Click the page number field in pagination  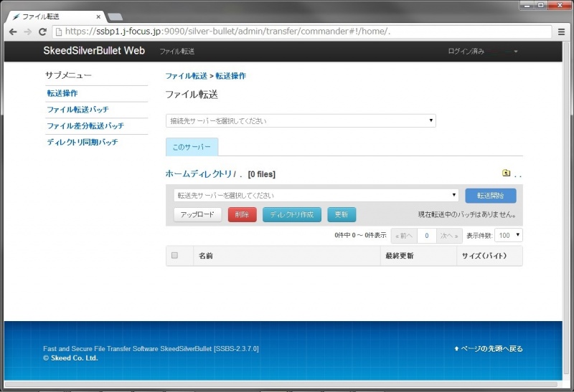pos(426,235)
